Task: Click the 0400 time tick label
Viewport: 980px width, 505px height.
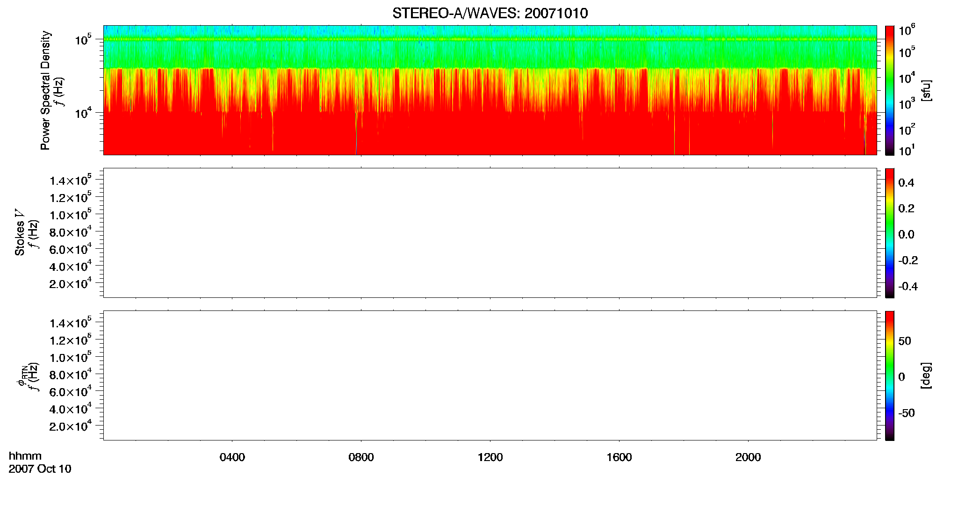Action: pyautogui.click(x=232, y=457)
